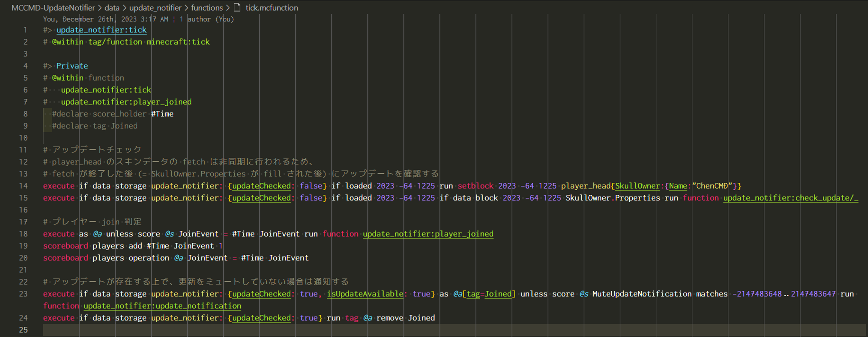Follow update_notifier:tick link on line 1
Screen dimensions: 868x337
(x=102, y=30)
